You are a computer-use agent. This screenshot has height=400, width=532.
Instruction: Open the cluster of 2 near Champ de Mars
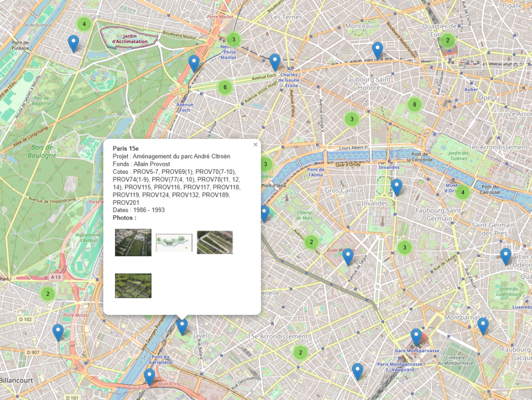pyautogui.click(x=311, y=243)
